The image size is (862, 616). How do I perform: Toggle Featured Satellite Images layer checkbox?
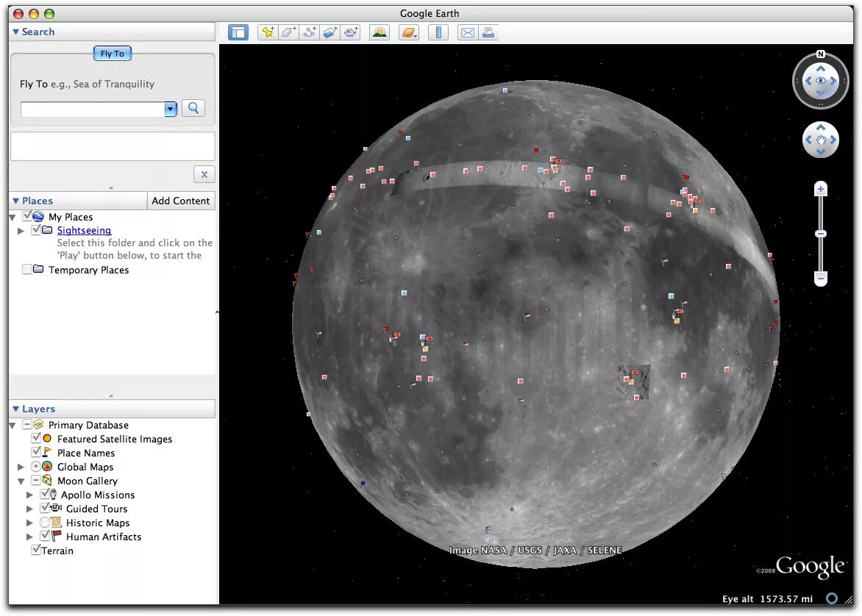click(36, 438)
